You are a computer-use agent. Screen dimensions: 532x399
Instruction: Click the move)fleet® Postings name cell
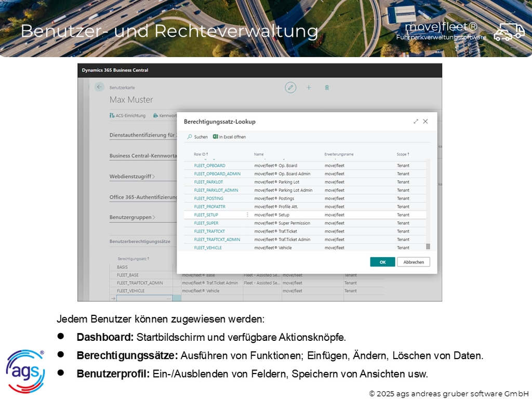point(274,198)
